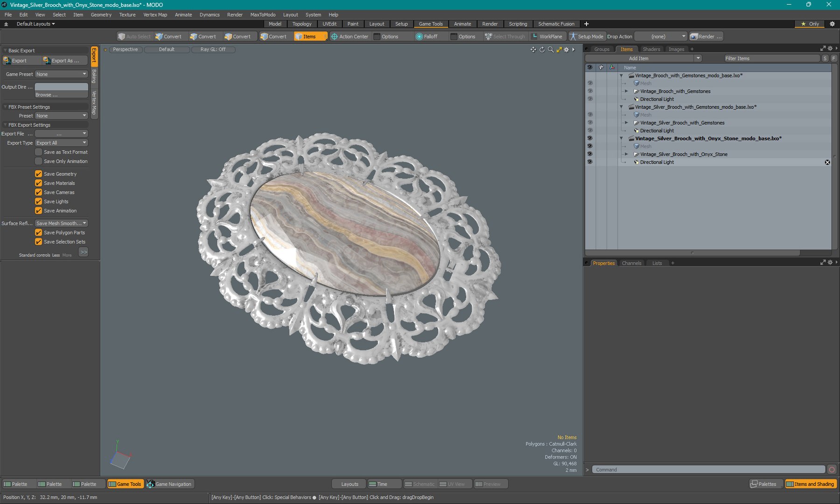Click the Browse button for output directory
Viewport: 840px width, 504px height.
coord(61,95)
